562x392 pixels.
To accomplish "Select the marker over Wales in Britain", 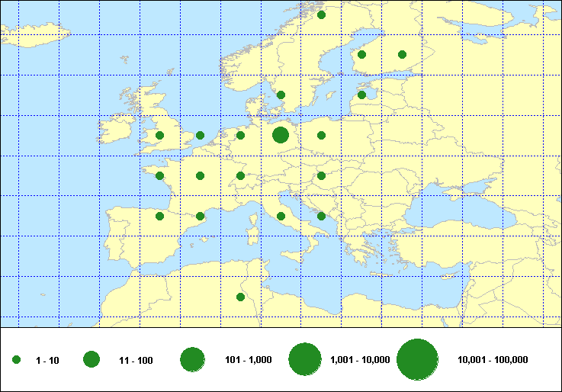I will (159, 135).
